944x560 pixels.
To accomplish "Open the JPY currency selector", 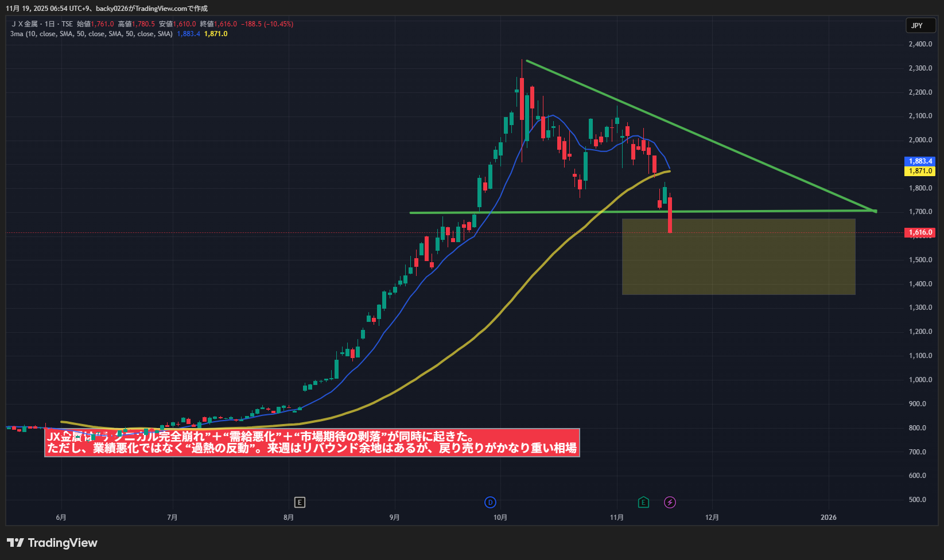I will (x=920, y=25).
